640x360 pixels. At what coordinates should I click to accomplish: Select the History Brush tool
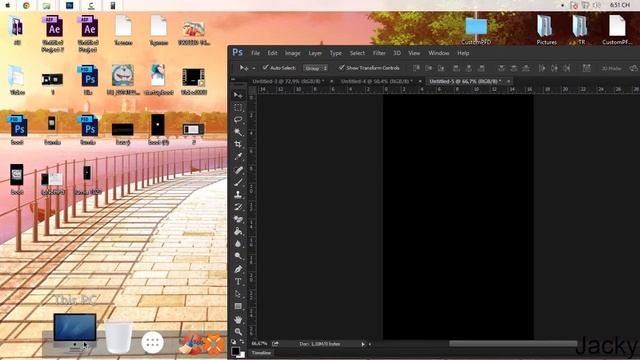tap(238, 207)
